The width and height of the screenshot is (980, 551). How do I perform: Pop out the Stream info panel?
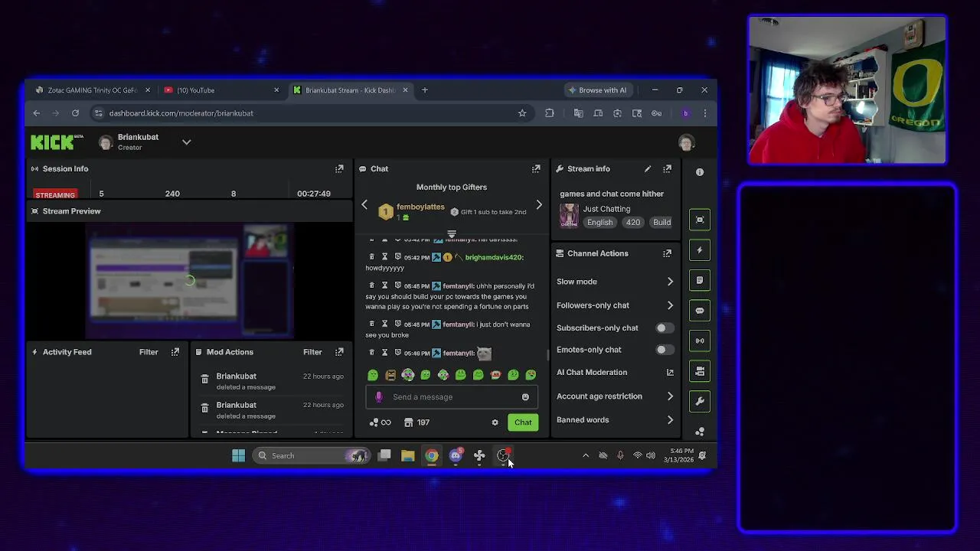[x=667, y=168]
